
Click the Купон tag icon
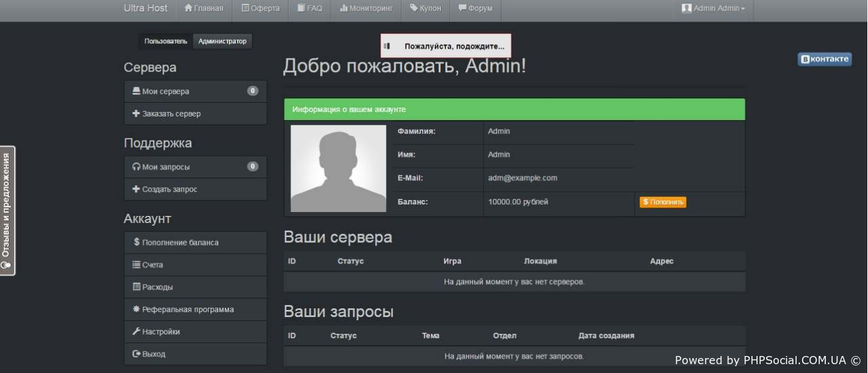tap(413, 8)
